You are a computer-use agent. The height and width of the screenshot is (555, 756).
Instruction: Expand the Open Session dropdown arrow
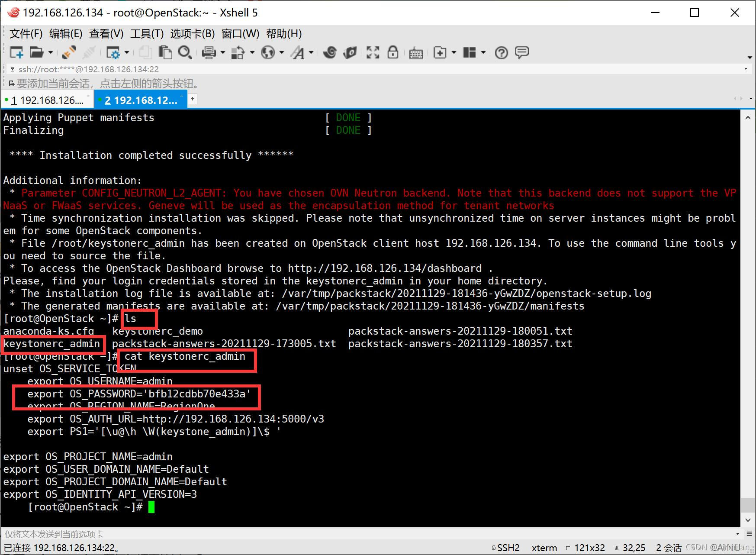[x=51, y=53]
